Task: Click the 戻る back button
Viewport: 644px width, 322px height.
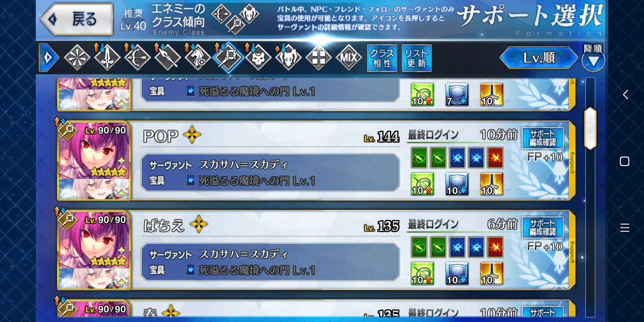Action: tap(78, 20)
